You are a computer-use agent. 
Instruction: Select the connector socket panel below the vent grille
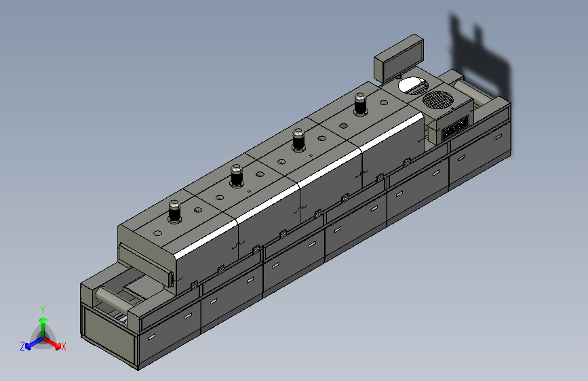[x=456, y=127]
